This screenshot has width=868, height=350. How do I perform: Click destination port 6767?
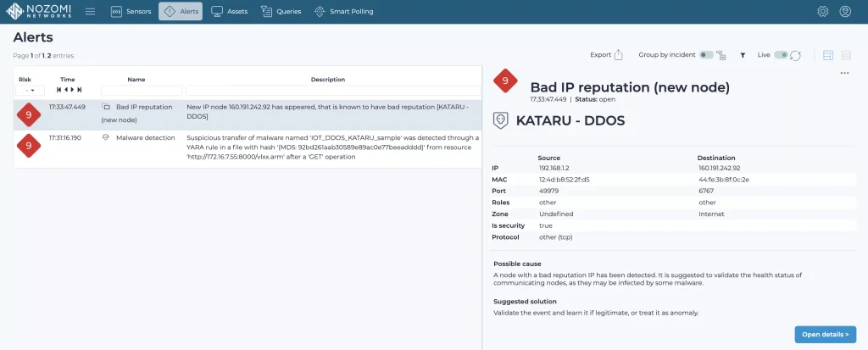click(706, 191)
